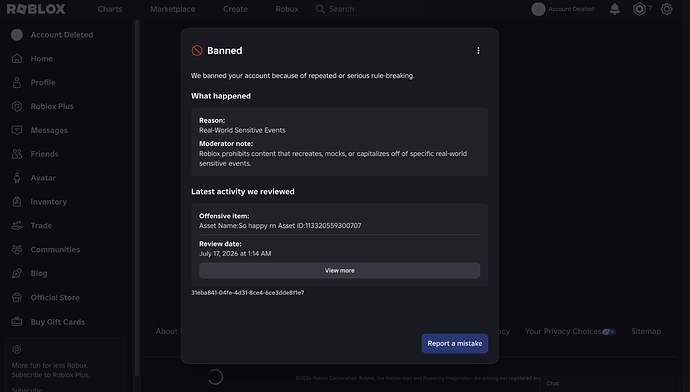Open Inventory via backpack icon

click(17, 201)
